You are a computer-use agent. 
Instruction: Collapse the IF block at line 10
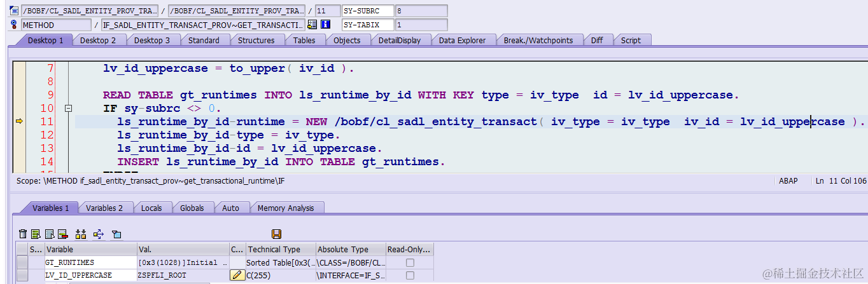pos(69,109)
